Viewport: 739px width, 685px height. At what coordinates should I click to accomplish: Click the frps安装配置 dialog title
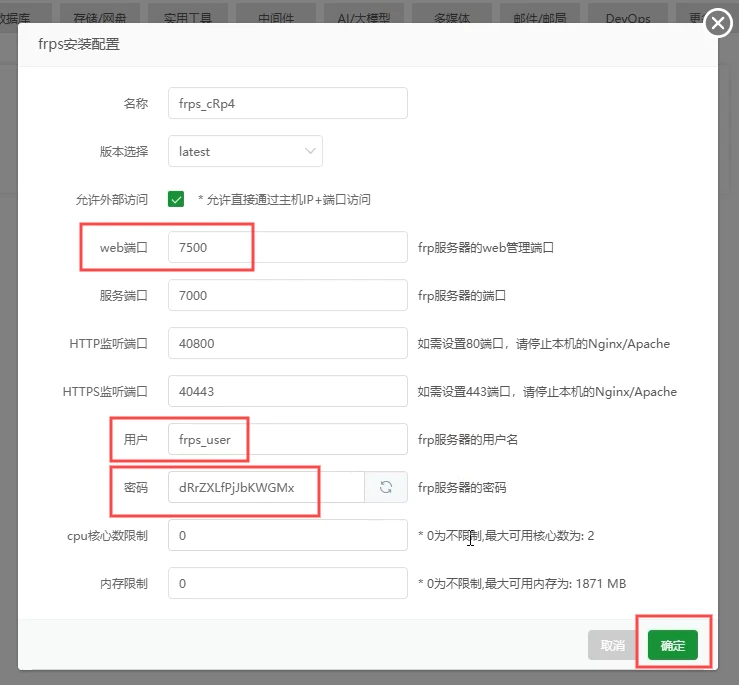pos(79,44)
